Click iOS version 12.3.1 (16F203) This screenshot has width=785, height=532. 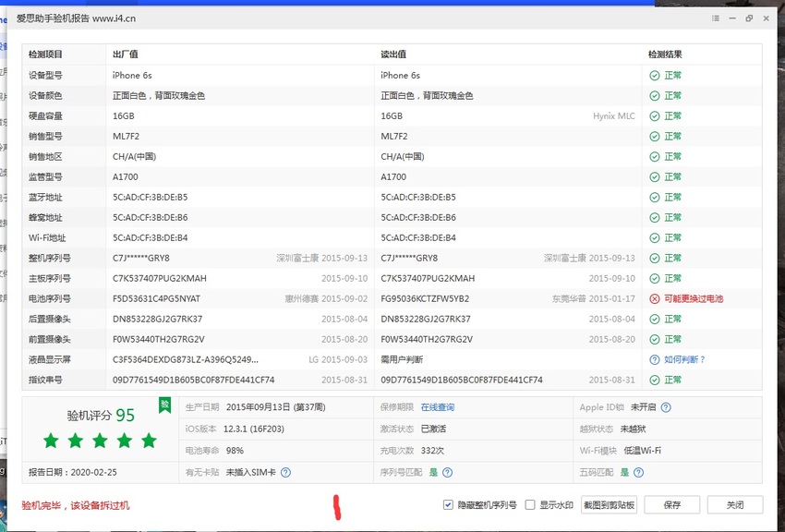coord(254,429)
